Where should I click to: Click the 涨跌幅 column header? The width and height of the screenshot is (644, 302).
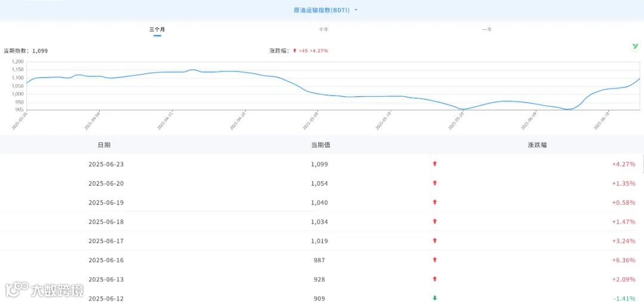537,145
